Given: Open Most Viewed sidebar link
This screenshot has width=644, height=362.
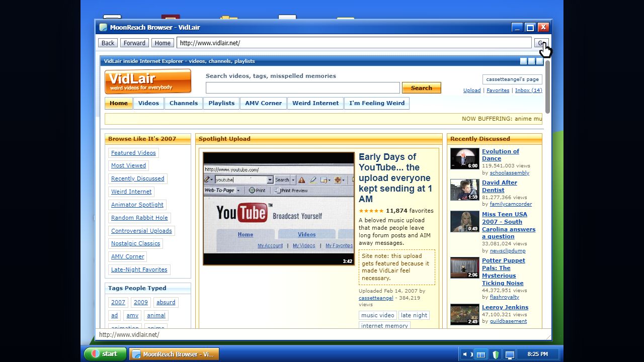Looking at the screenshot, I should (x=128, y=165).
